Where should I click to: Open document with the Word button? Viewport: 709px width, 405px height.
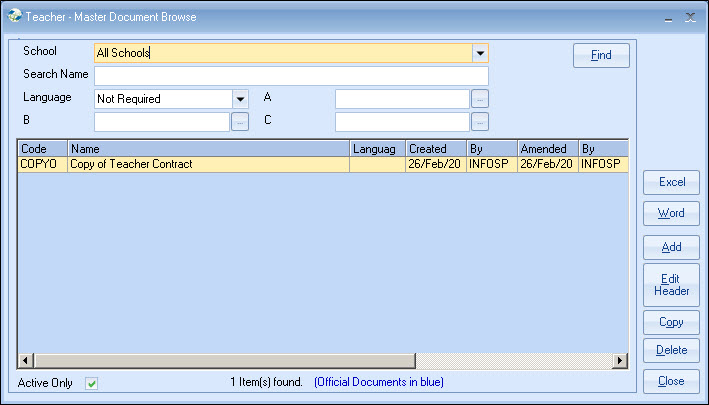point(671,213)
